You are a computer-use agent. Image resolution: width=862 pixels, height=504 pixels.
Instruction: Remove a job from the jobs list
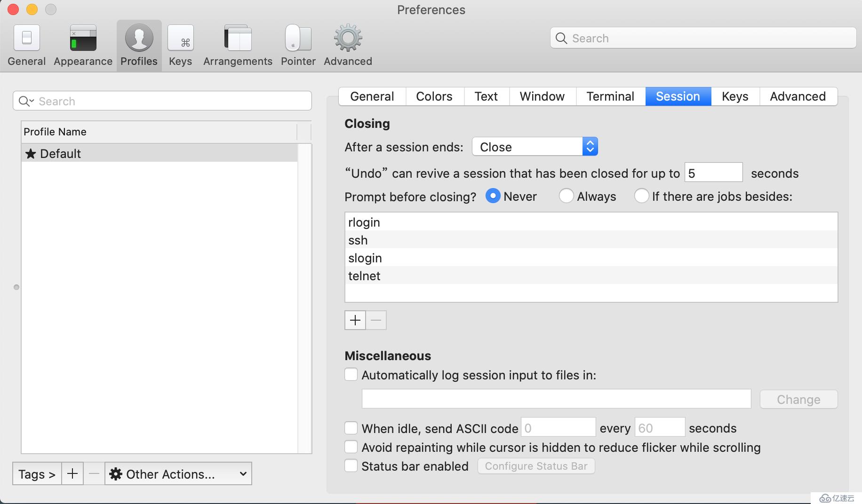tap(376, 320)
